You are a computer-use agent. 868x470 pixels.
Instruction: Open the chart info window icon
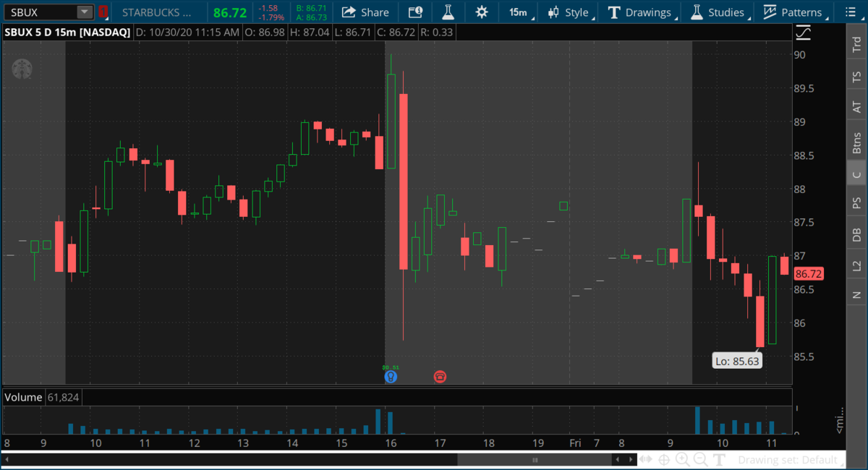415,12
